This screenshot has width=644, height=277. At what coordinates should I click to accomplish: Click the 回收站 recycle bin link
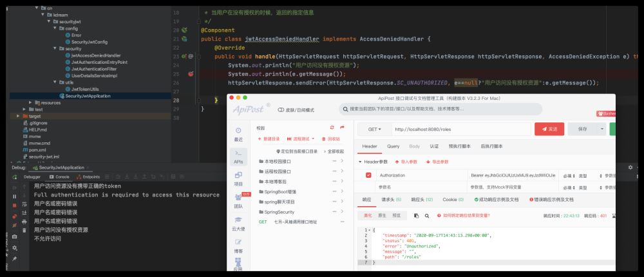[x=330, y=139]
